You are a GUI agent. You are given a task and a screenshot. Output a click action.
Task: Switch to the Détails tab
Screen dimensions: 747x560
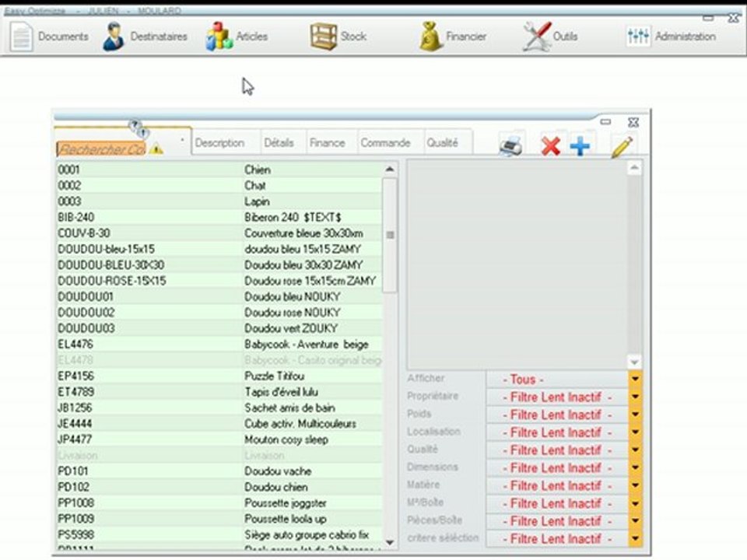point(279,143)
